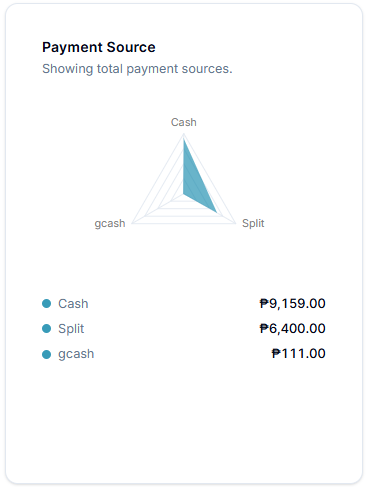Click the Payment Source heading
This screenshot has width=371, height=487.
coord(99,47)
